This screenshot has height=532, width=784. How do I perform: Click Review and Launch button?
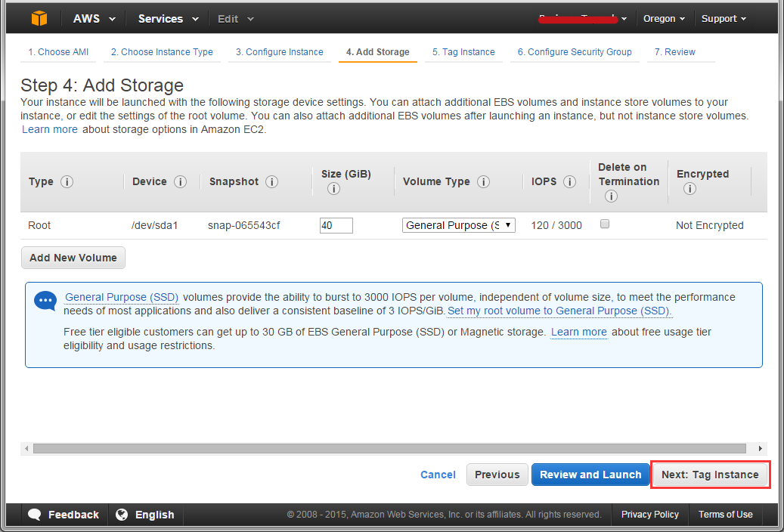tap(590, 475)
